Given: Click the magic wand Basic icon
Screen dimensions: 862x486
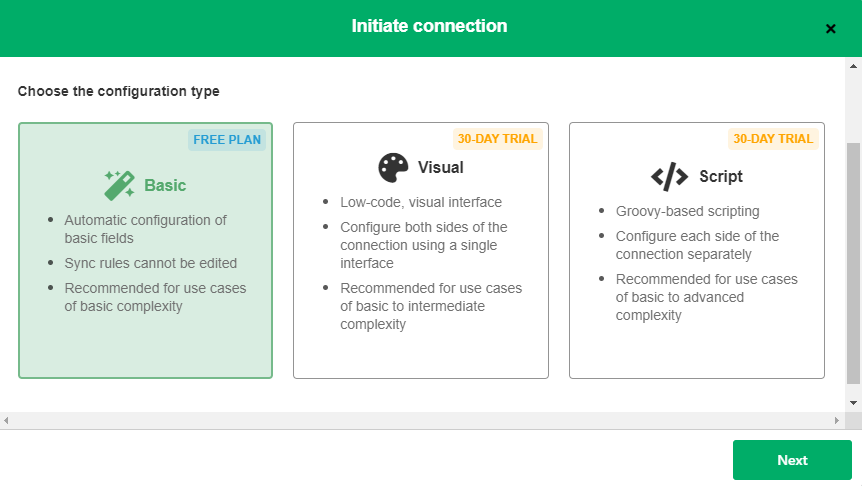Looking at the screenshot, I should coord(119,185).
